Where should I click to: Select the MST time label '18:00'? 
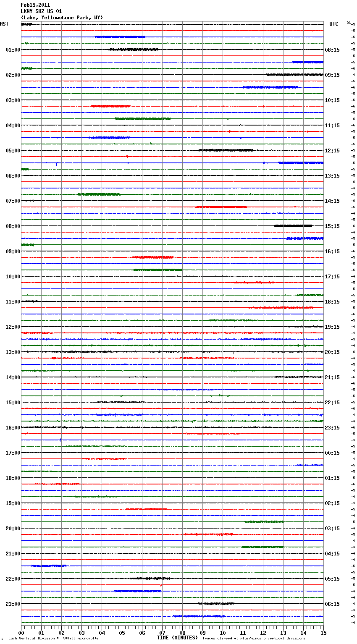(x=13, y=478)
